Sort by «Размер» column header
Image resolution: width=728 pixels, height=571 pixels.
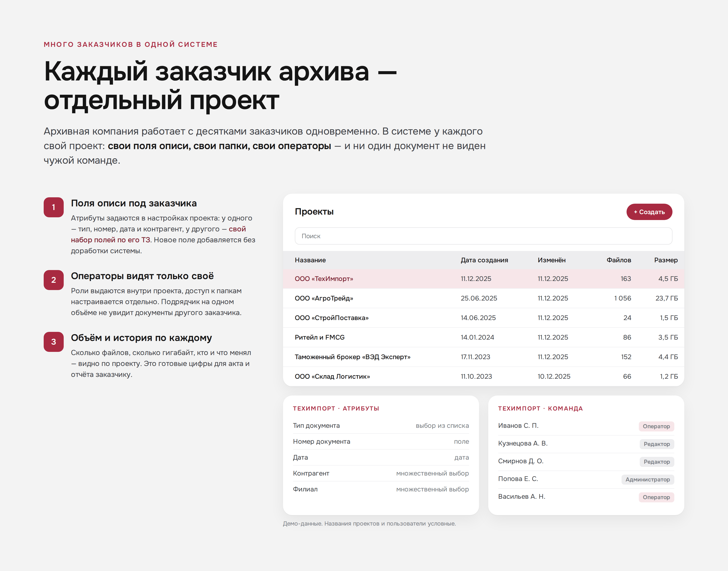[666, 260]
